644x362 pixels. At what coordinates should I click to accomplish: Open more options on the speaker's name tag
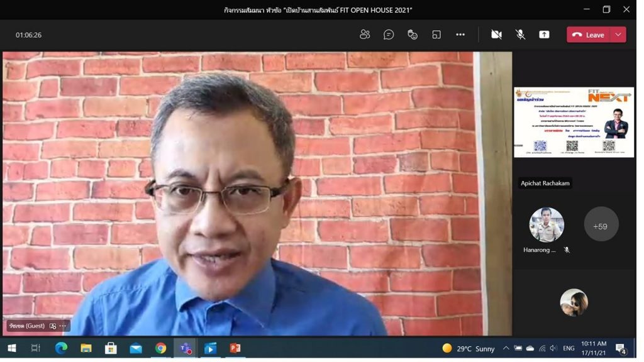click(63, 326)
